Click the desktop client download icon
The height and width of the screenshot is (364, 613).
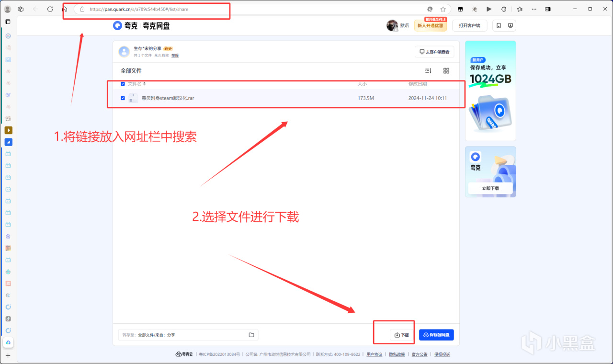click(511, 25)
